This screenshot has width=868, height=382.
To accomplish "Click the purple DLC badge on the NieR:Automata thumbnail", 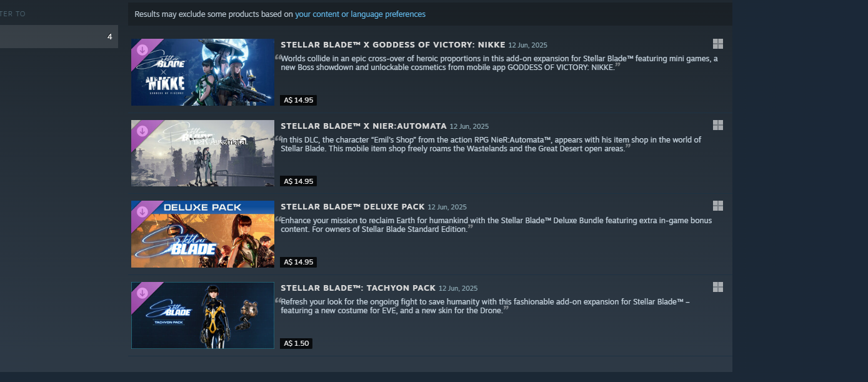I will [x=142, y=131].
